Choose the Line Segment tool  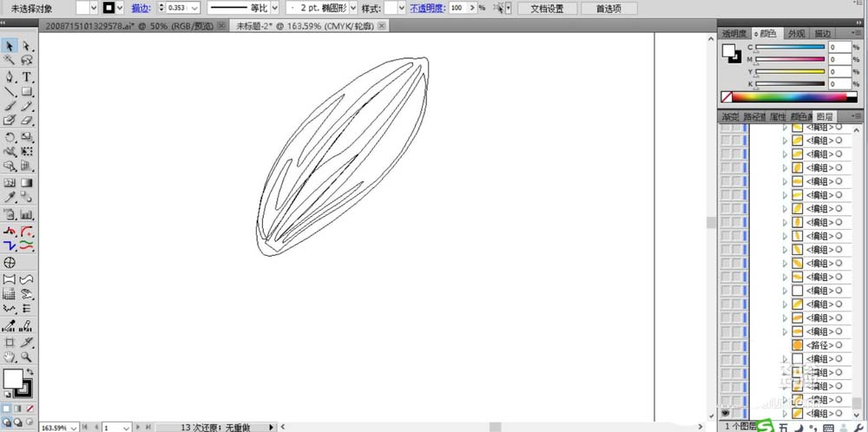(10, 91)
